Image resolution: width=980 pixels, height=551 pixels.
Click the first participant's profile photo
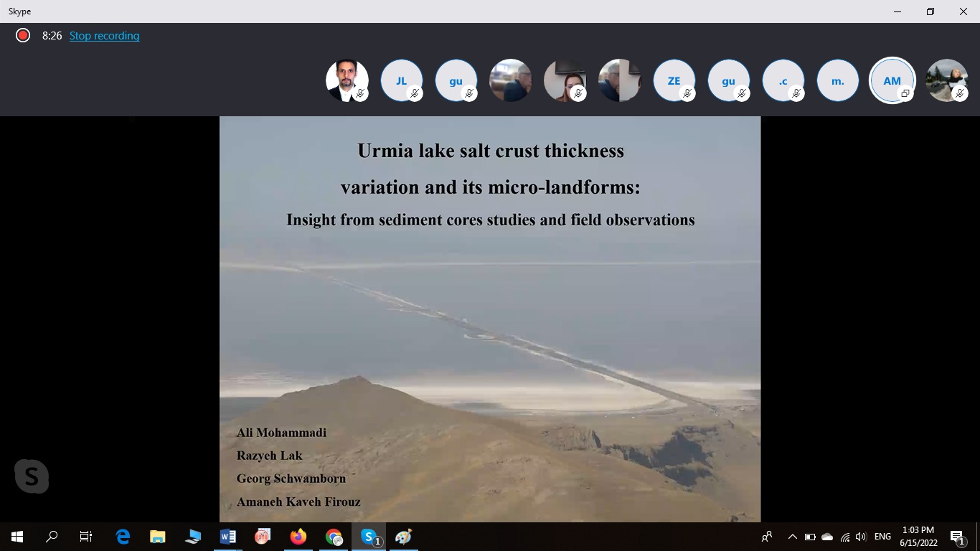tap(347, 80)
